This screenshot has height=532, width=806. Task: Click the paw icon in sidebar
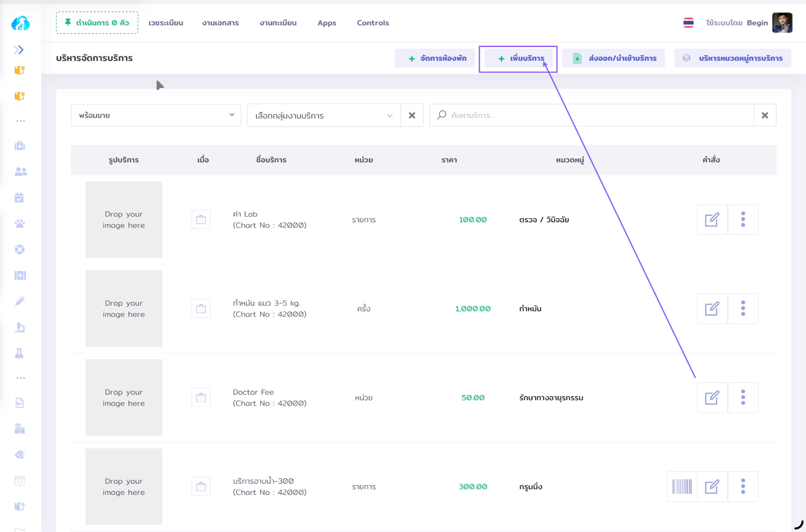pyautogui.click(x=20, y=224)
